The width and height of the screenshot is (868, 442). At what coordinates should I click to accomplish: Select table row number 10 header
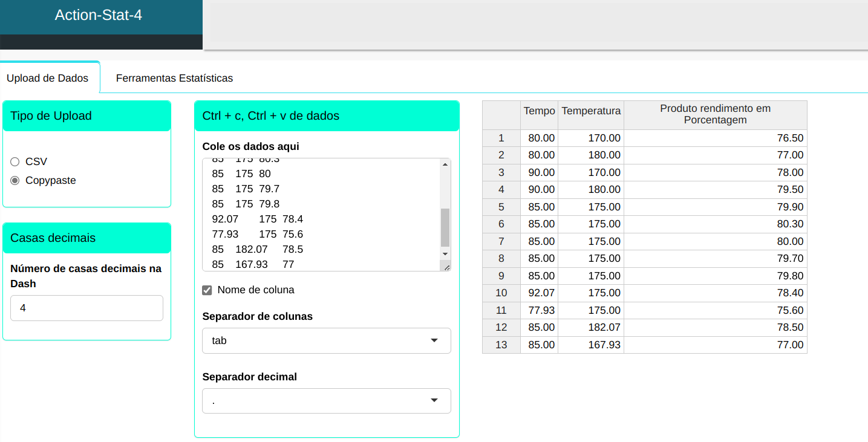click(x=501, y=293)
